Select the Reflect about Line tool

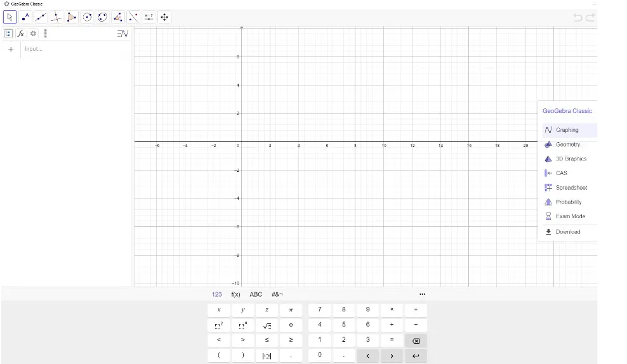(x=133, y=17)
